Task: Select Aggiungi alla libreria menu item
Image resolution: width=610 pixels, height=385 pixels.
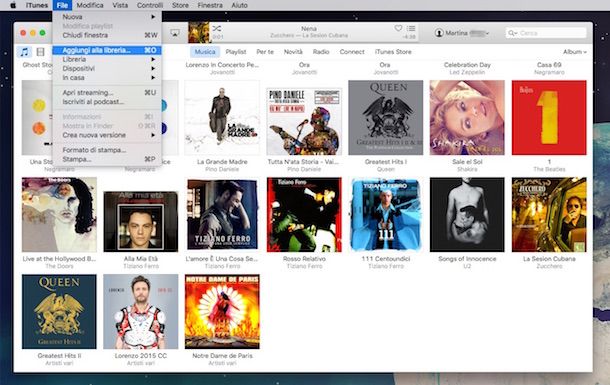Action: pos(107,50)
